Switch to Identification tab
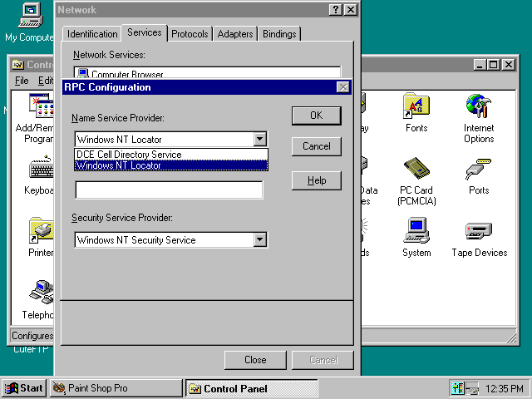 click(x=92, y=34)
